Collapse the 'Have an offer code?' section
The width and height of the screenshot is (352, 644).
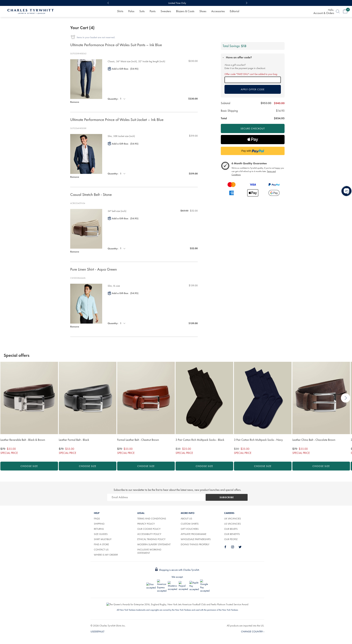237,58
